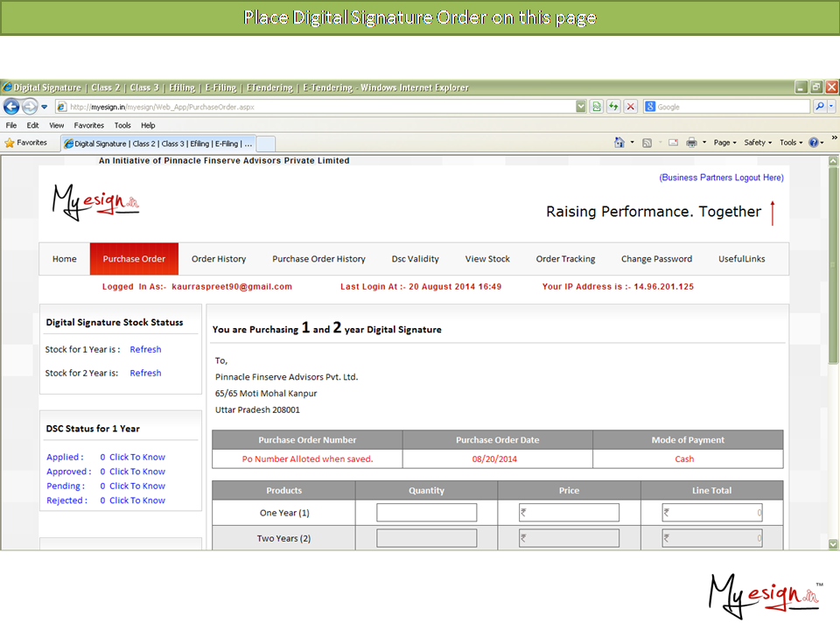
Task: Click Business Partners Logout Here link
Action: click(721, 178)
